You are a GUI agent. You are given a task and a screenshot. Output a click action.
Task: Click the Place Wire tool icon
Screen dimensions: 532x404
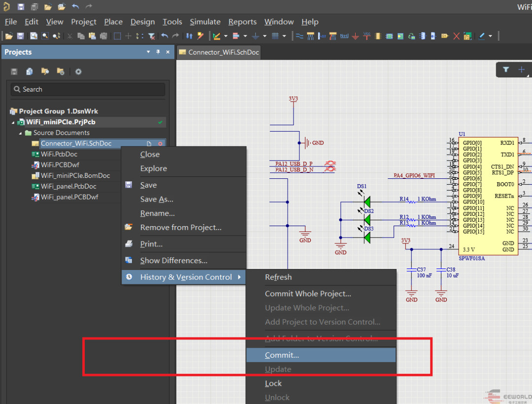coord(299,36)
